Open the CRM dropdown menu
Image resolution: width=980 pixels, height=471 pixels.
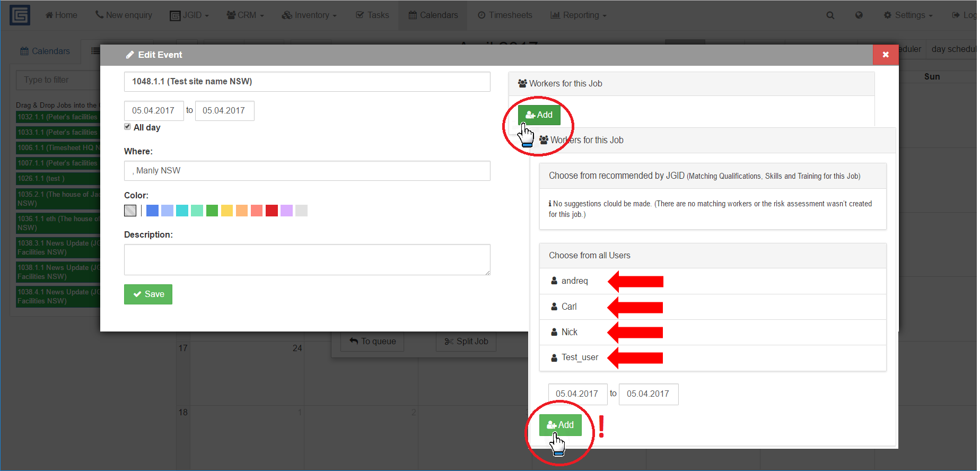click(x=245, y=15)
